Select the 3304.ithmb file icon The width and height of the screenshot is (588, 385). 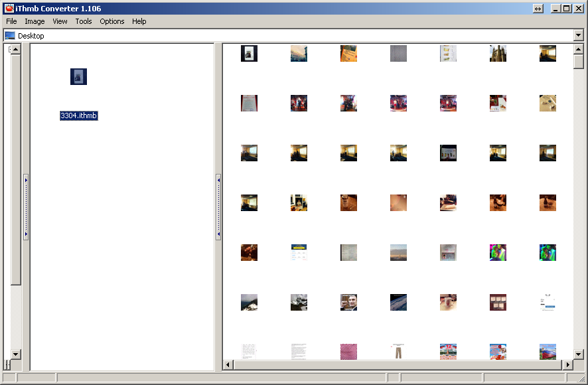[78, 76]
